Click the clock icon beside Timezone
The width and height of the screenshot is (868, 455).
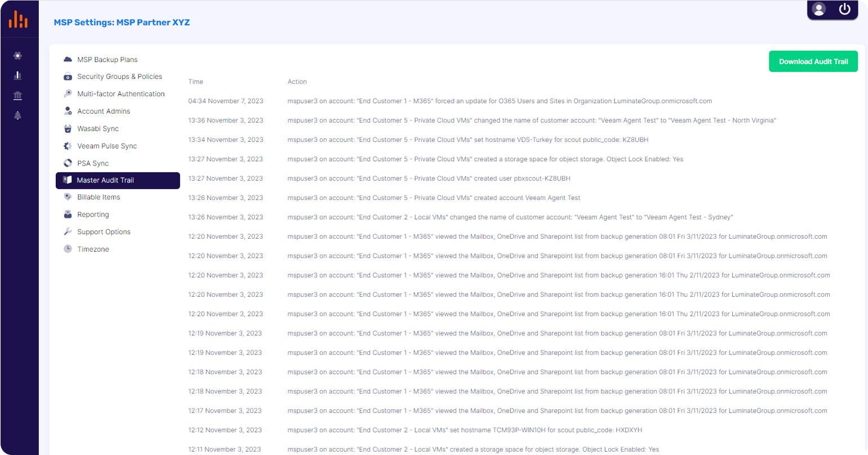point(68,249)
